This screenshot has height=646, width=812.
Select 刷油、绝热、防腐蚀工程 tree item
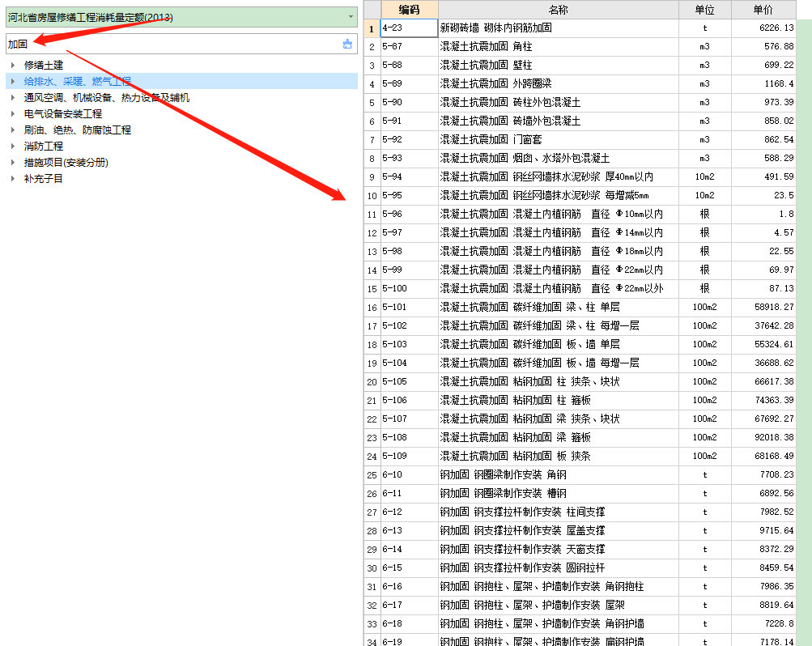(x=77, y=130)
